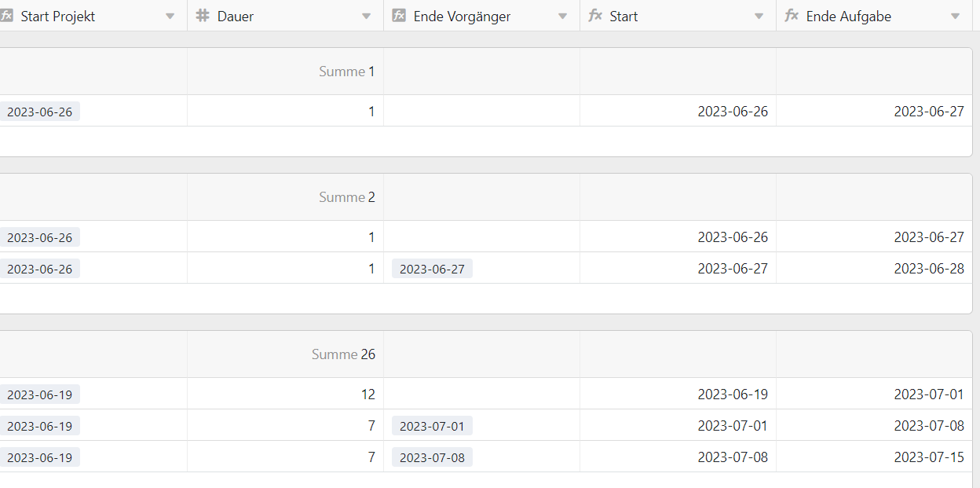Click the 2023-06-27 Ende Vorgänger tag
The image size is (980, 488).
(432, 269)
